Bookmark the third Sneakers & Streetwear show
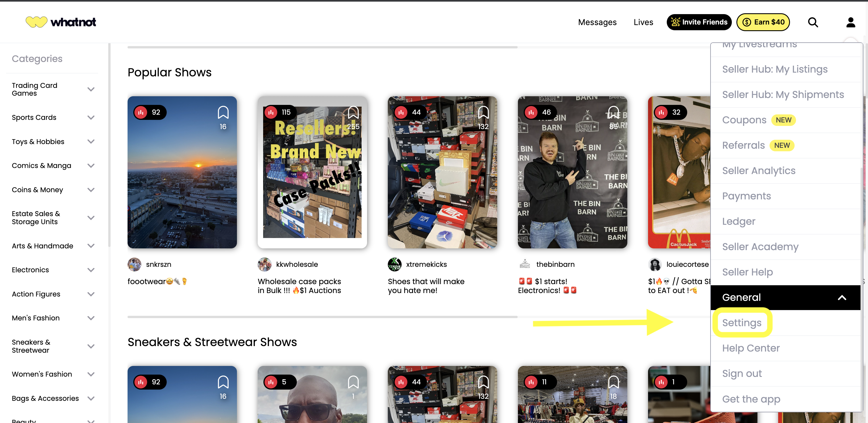 tap(483, 382)
